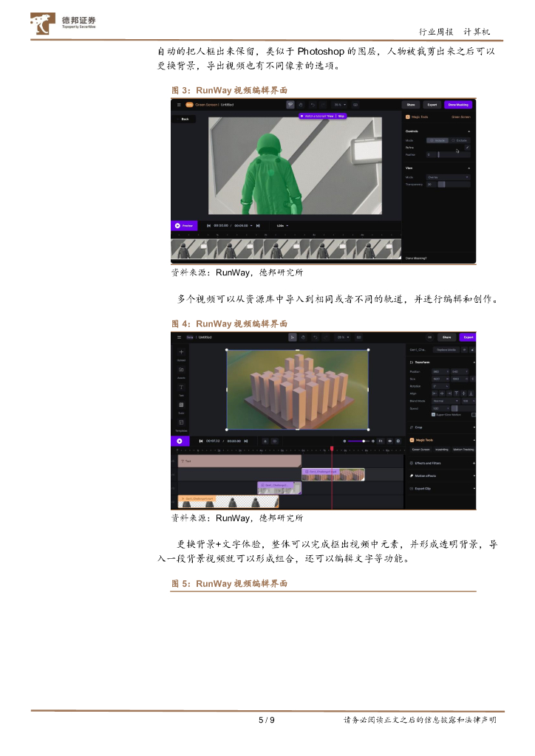The image size is (535, 756).
Task: Click the purple Export button in Figure 4
Action: (468, 337)
